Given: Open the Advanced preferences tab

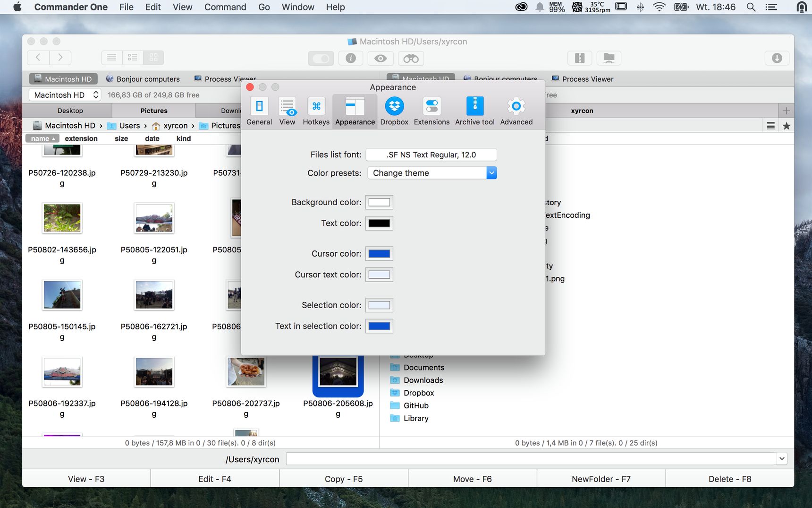Looking at the screenshot, I should coord(516,112).
